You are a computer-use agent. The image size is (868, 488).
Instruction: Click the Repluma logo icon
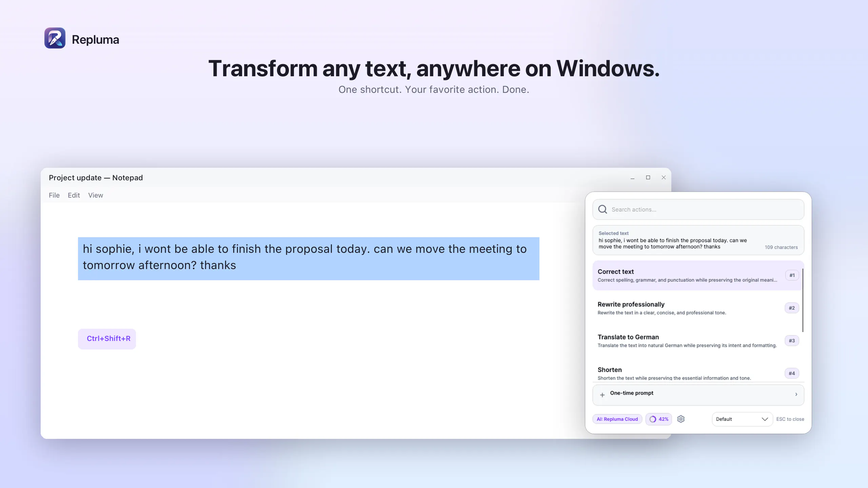click(55, 38)
